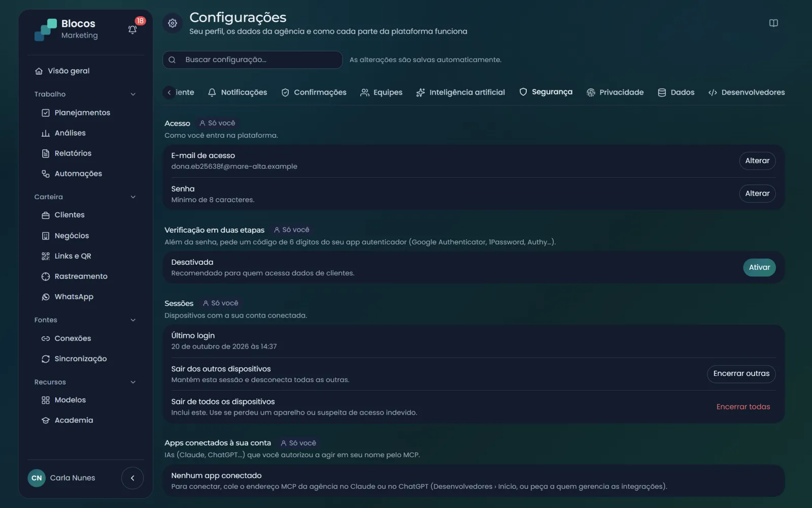The height and width of the screenshot is (508, 812).
Task: Click the red Encerrar todas link
Action: [743, 407]
